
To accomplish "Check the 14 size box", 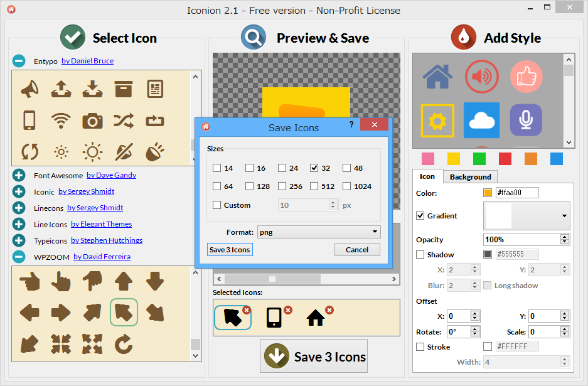I will [216, 168].
